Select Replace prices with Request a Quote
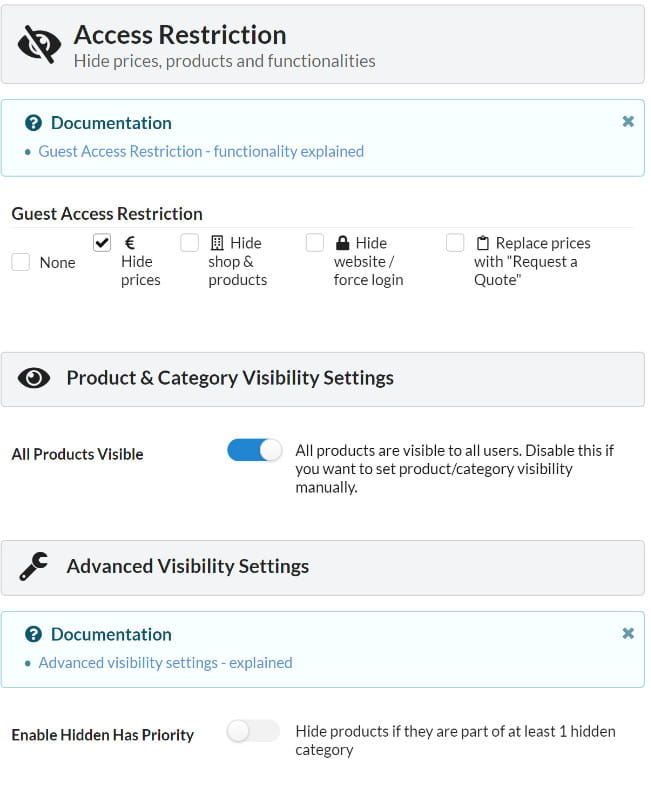Screen dimensions: 651x788 coord(455,242)
